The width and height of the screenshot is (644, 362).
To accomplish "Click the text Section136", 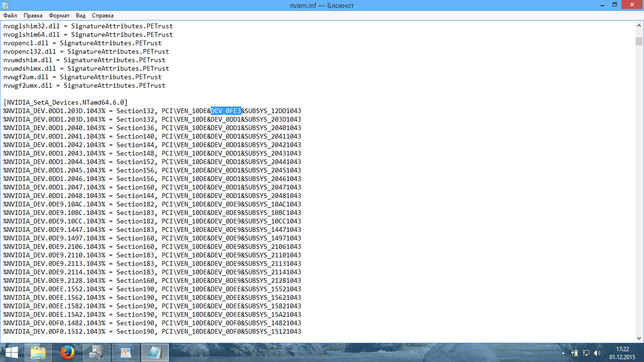I will coord(135,128).
